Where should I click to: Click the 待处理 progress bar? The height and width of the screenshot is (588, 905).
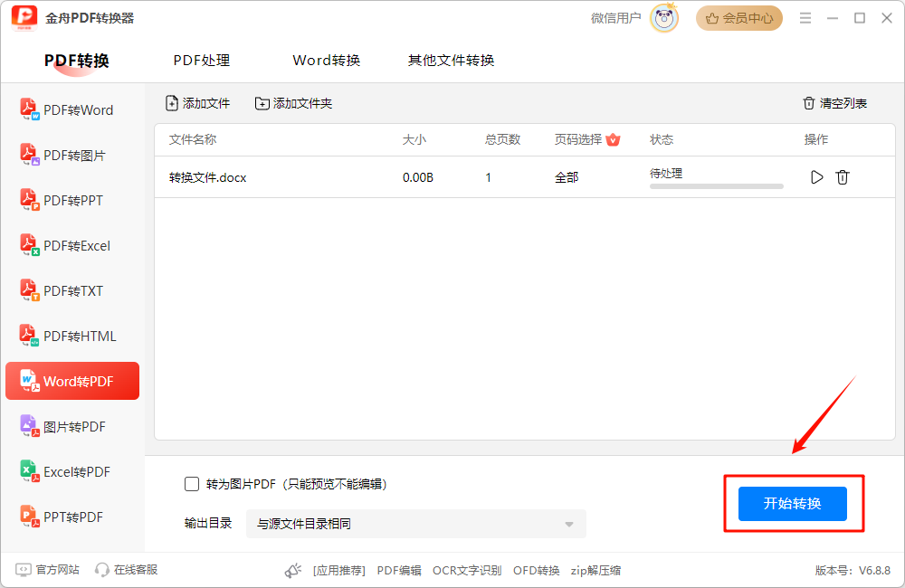[x=716, y=186]
